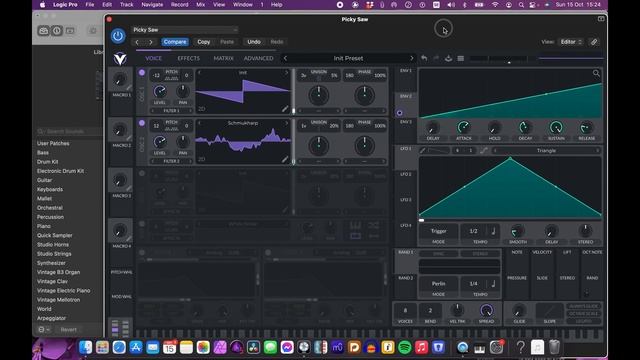The height and width of the screenshot is (360, 640).
Task: Click the Logic inspector info icon
Action: click(x=57, y=31)
